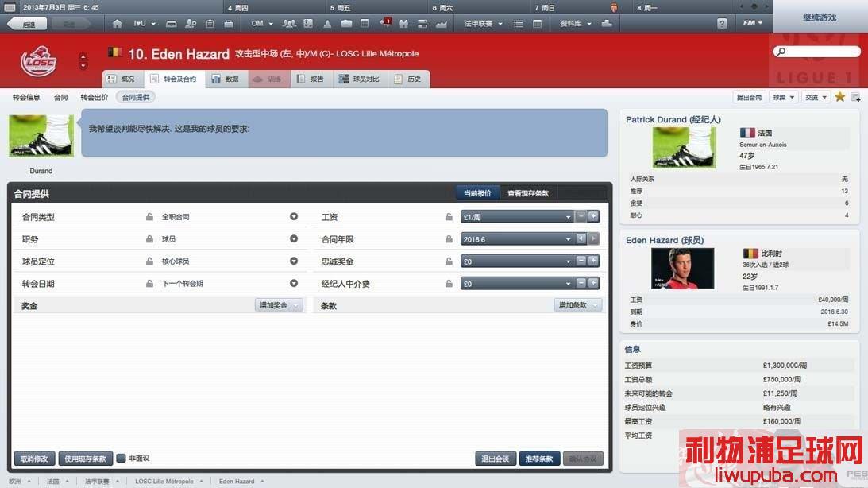Viewport: 868px width, 488px height.
Task: Open the podium awards icon
Action: click(x=607, y=24)
